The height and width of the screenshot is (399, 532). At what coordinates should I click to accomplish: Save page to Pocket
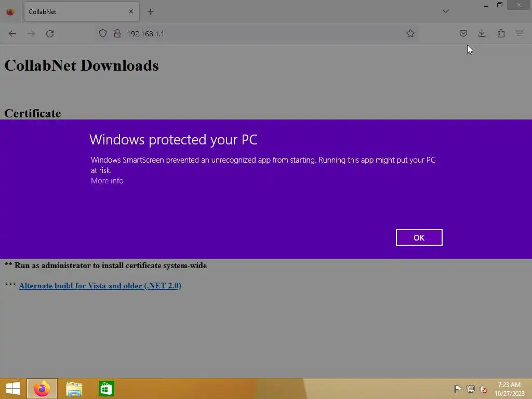click(463, 33)
